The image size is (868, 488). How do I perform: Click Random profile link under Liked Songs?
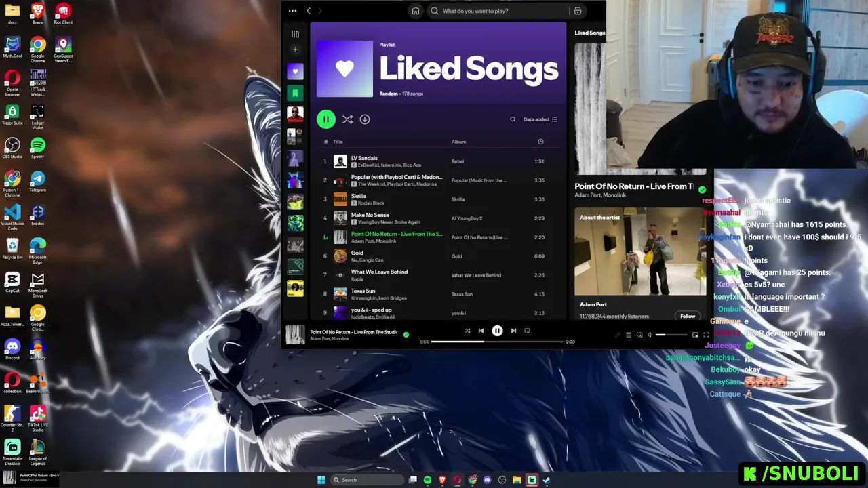389,94
